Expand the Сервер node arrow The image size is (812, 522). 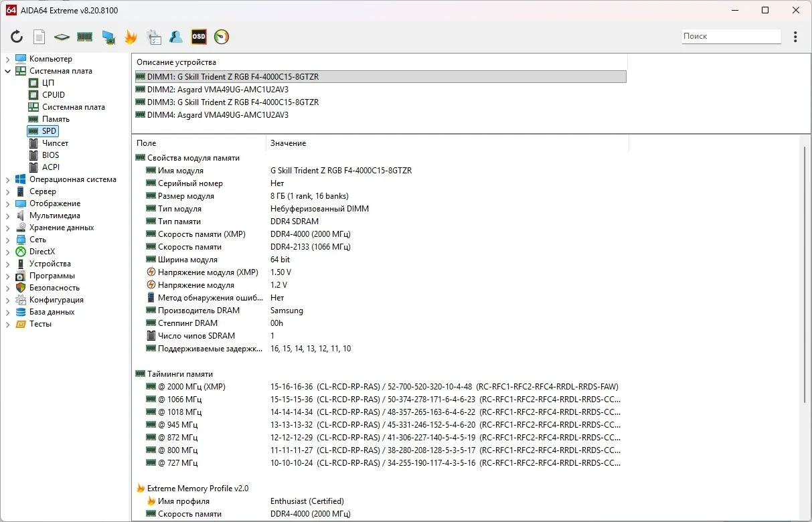7,191
